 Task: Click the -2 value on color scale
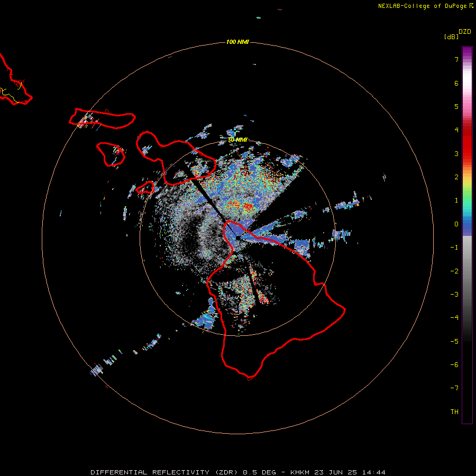[454, 271]
